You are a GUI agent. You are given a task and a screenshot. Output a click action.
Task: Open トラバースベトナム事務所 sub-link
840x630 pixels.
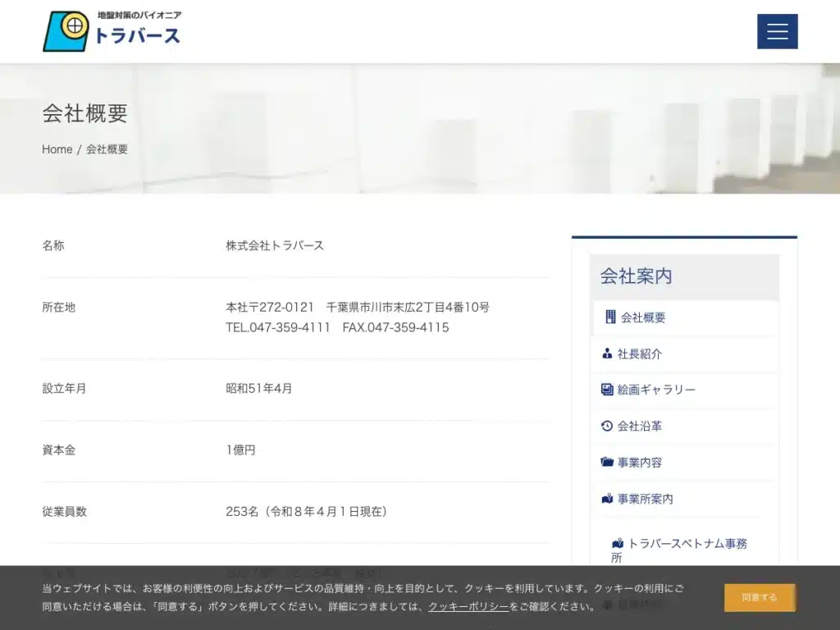pyautogui.click(x=679, y=550)
